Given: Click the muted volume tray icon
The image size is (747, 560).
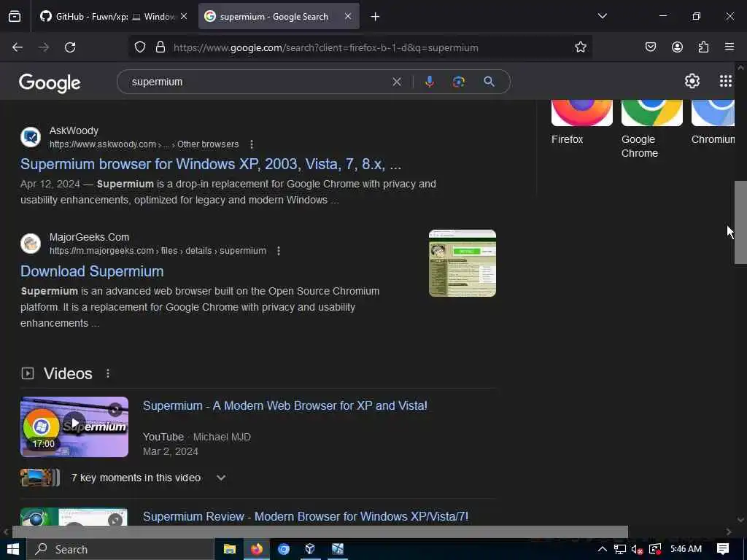Looking at the screenshot, I should (x=637, y=549).
